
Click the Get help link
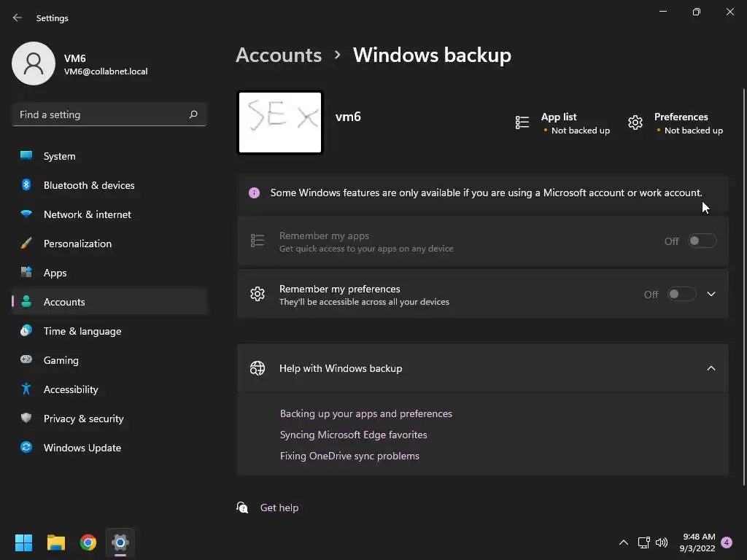(x=279, y=507)
